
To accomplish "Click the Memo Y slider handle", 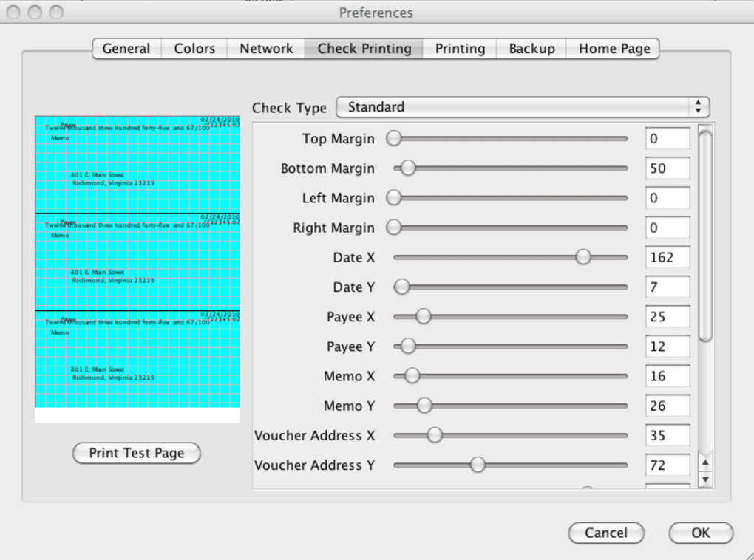I will click(424, 406).
